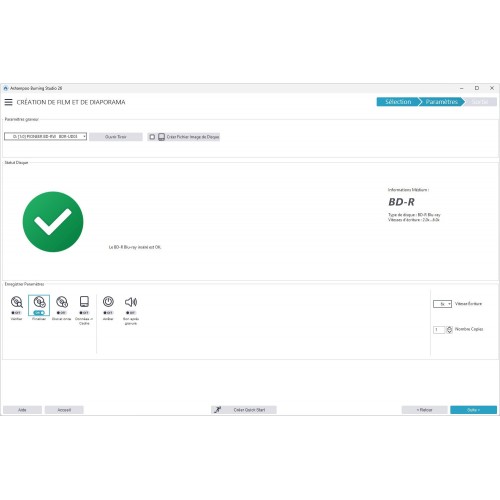500x500 pixels.
Task: Click the blue Suite button
Action: 473,410
